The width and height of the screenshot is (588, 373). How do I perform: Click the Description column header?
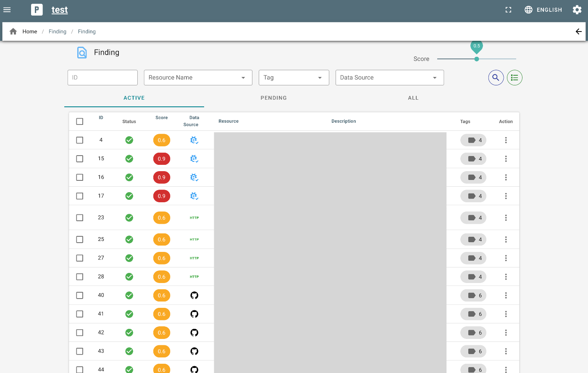(344, 121)
